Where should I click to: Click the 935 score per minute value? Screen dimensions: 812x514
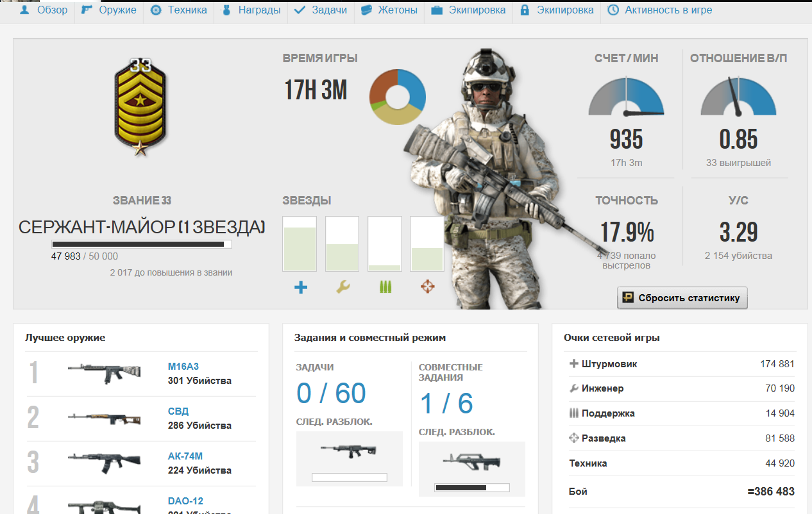pyautogui.click(x=626, y=139)
